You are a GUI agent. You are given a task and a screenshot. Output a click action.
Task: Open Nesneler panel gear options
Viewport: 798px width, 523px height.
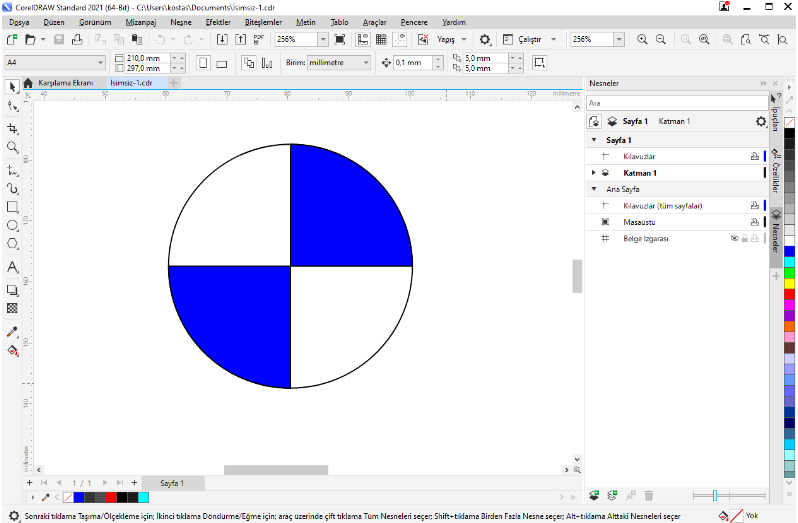click(760, 122)
